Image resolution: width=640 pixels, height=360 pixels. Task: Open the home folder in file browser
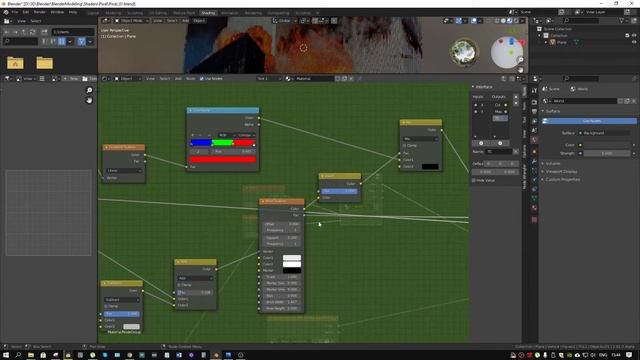(x=15, y=62)
